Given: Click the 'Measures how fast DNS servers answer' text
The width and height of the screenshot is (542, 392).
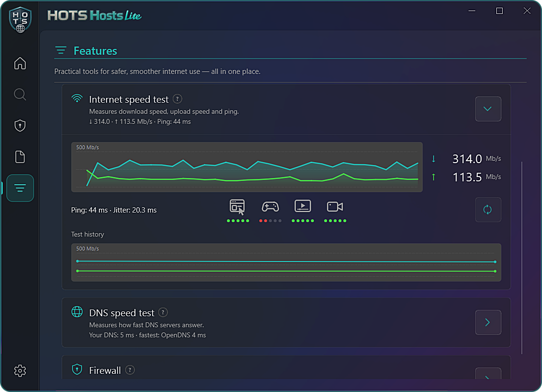Looking at the screenshot, I should (x=146, y=325).
